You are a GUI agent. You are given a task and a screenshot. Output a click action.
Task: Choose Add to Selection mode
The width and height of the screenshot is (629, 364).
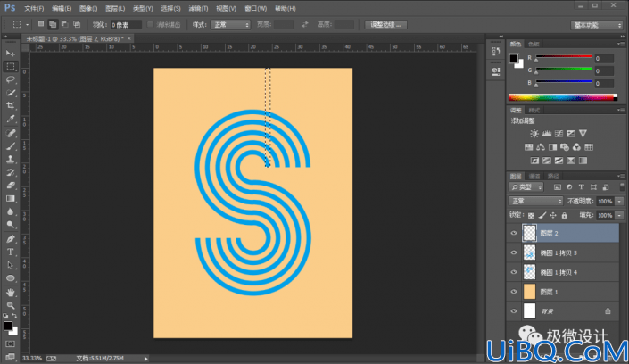click(x=53, y=24)
